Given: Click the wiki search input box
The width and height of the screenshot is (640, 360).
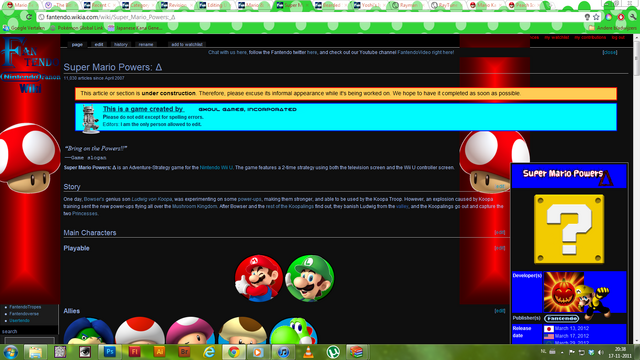Looking at the screenshot, I should (29, 340).
